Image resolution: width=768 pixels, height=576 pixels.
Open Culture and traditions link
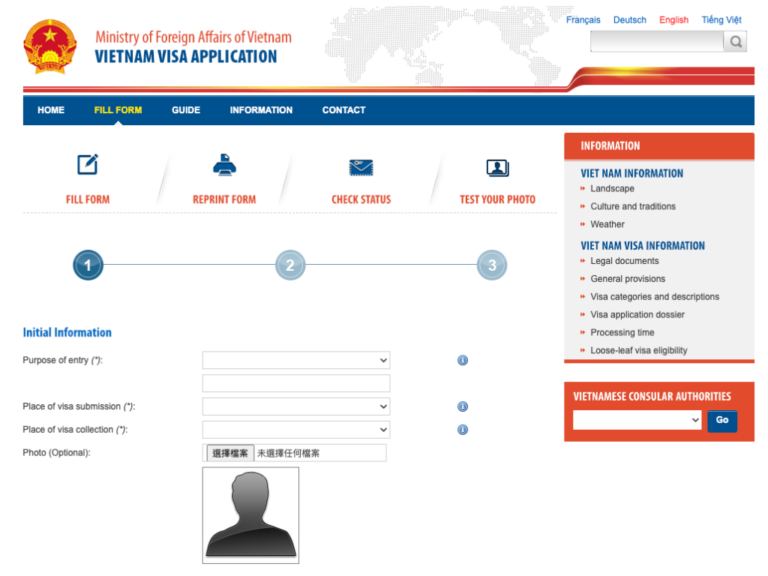[x=633, y=206]
